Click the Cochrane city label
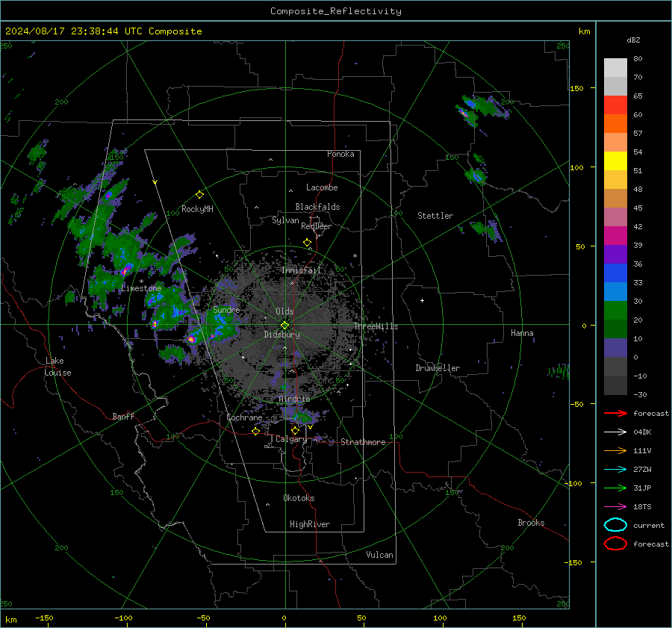Viewport: 672px width, 628px height. [244, 417]
